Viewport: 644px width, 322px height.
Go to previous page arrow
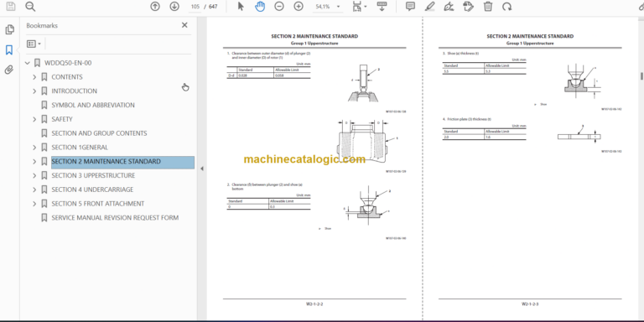pos(155,6)
